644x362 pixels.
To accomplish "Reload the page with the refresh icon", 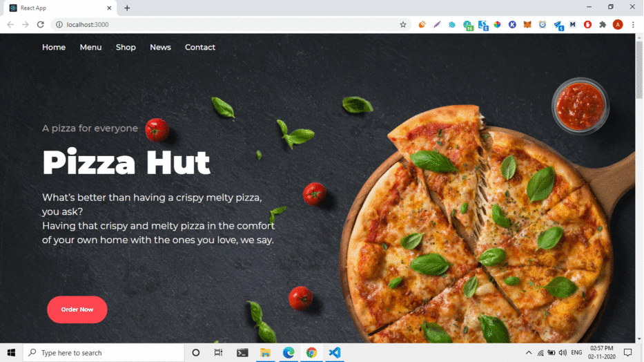I will pyautogui.click(x=40, y=25).
